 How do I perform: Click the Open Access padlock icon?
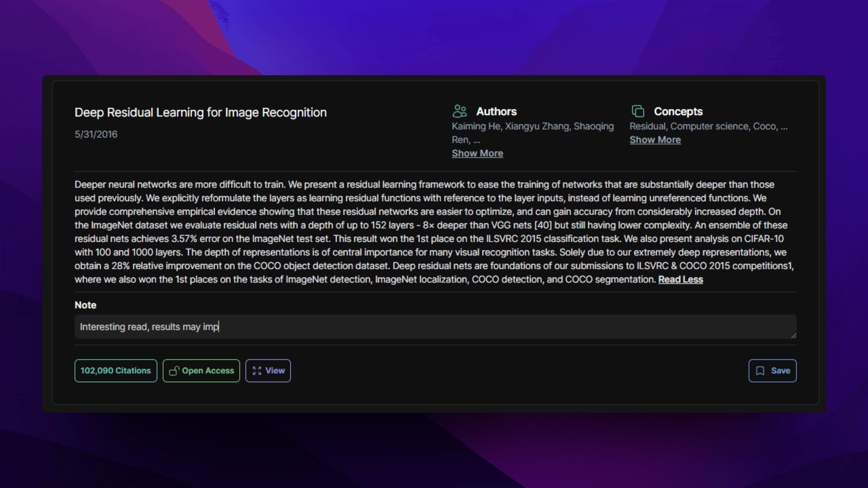point(174,371)
